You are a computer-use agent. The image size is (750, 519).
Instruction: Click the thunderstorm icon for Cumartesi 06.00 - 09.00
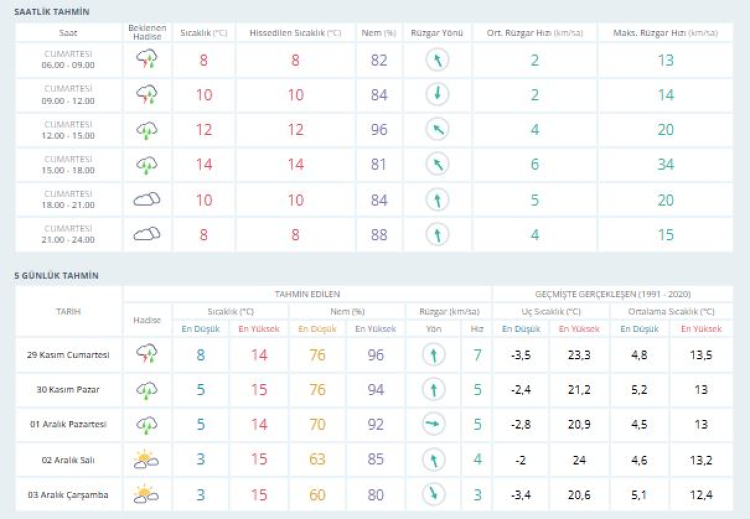147,60
